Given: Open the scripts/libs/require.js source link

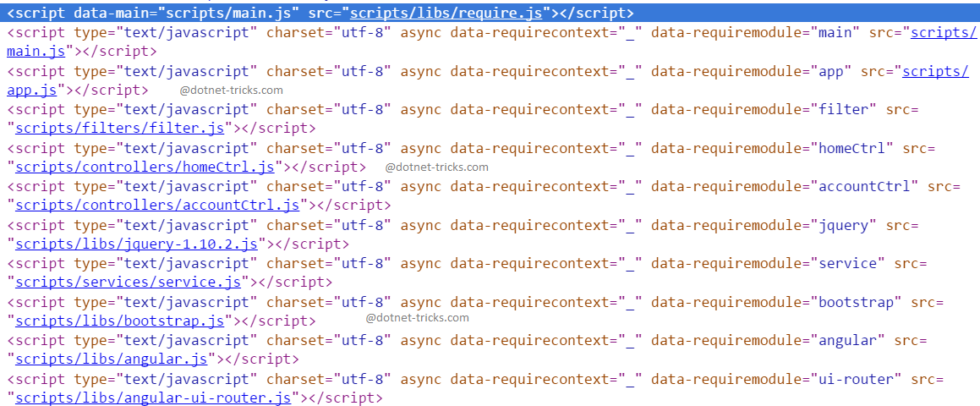Looking at the screenshot, I should pyautogui.click(x=446, y=13).
